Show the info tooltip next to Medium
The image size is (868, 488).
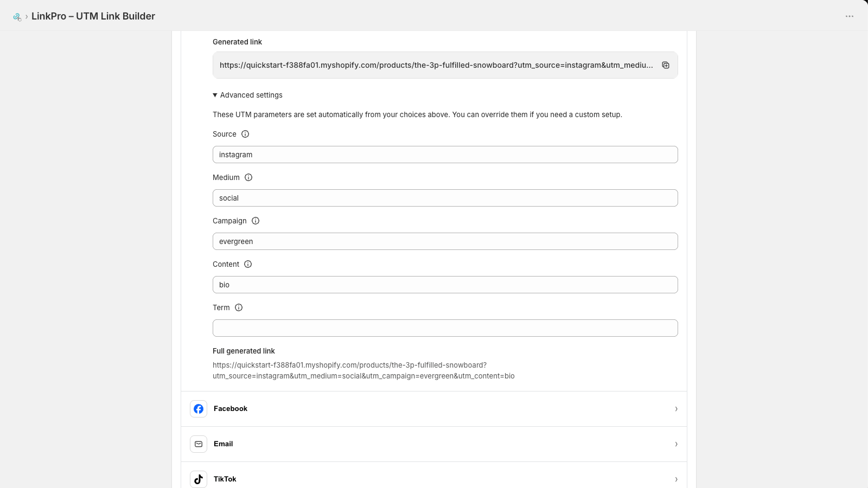point(248,177)
